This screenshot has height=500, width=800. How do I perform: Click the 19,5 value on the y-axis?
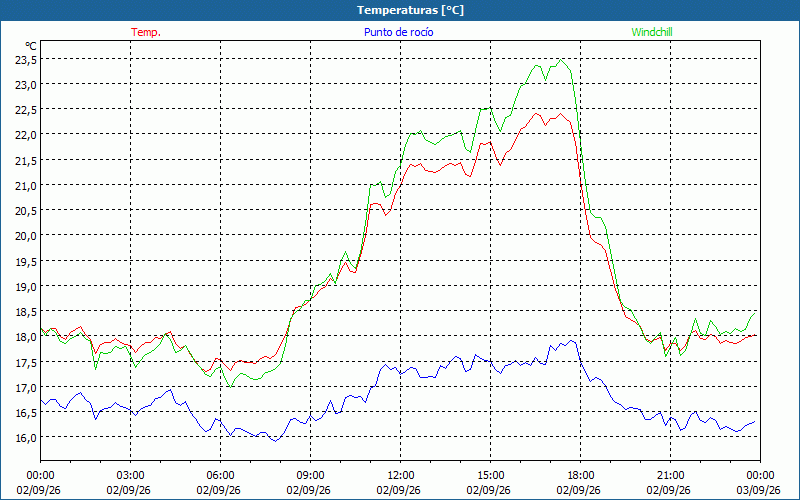pos(27,261)
